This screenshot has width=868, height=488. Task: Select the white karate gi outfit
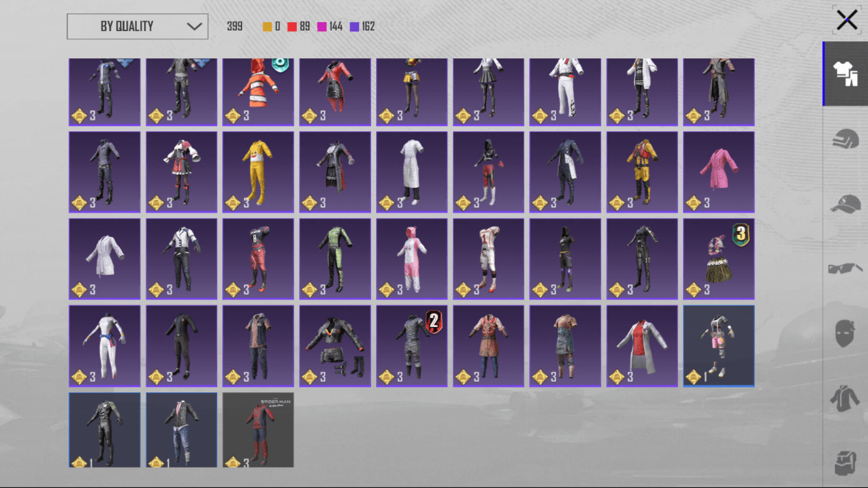pos(565,92)
